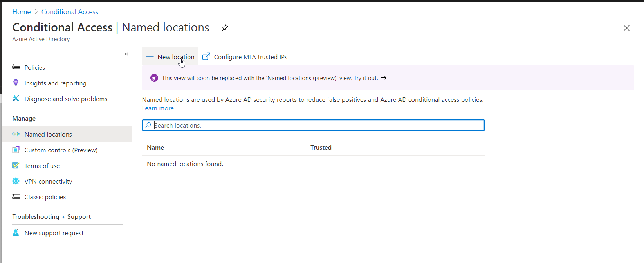The height and width of the screenshot is (263, 644).
Task: Open the Learn more link
Action: click(158, 108)
